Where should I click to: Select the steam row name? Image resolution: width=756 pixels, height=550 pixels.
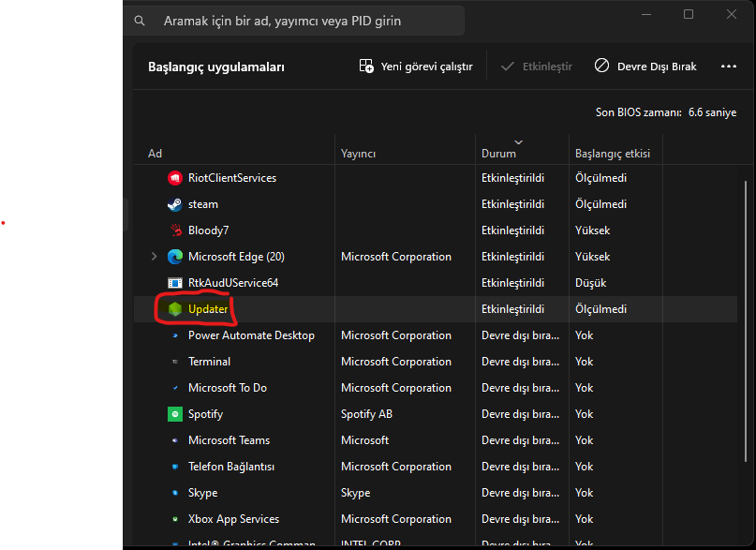[x=203, y=204]
